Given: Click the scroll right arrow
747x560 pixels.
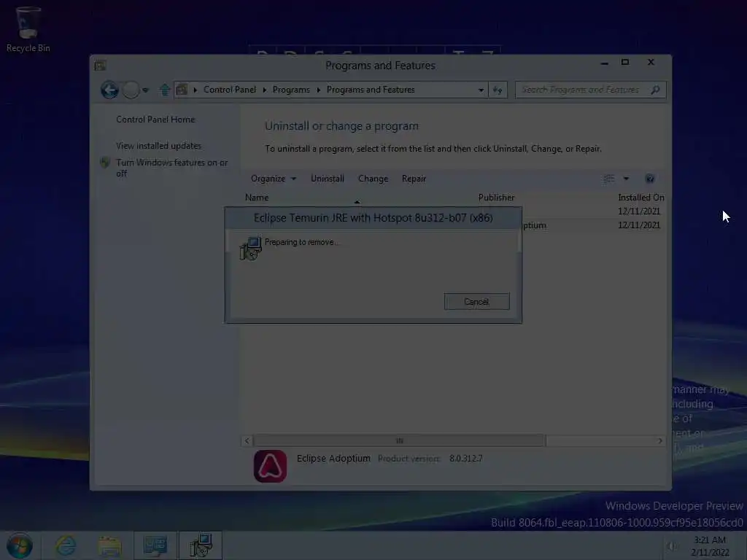Looking at the screenshot, I should pos(659,440).
